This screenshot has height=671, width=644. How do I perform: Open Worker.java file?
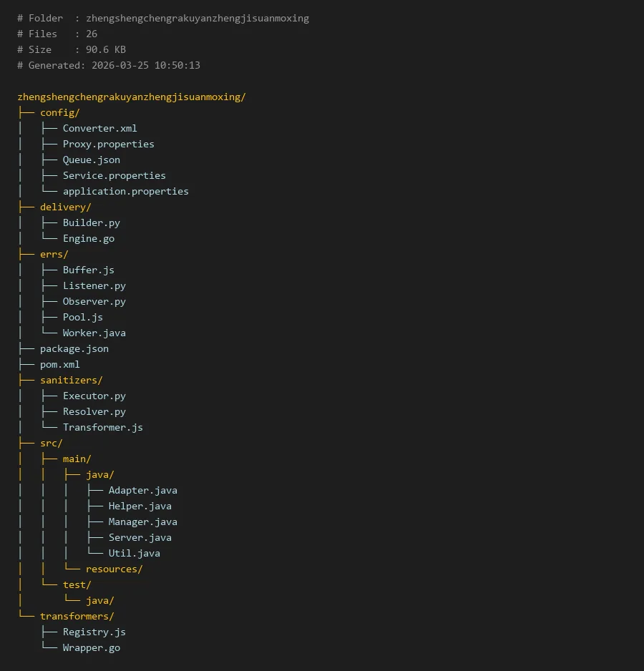pos(94,333)
